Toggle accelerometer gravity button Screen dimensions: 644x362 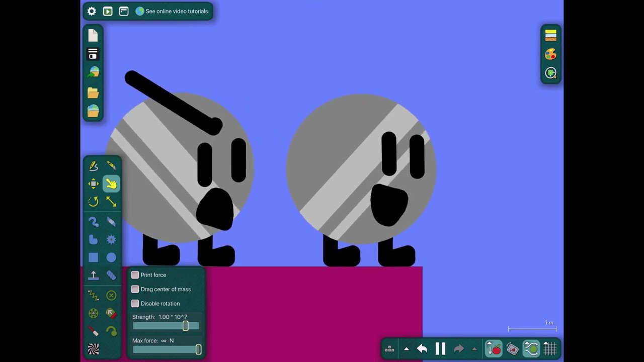tap(512, 348)
